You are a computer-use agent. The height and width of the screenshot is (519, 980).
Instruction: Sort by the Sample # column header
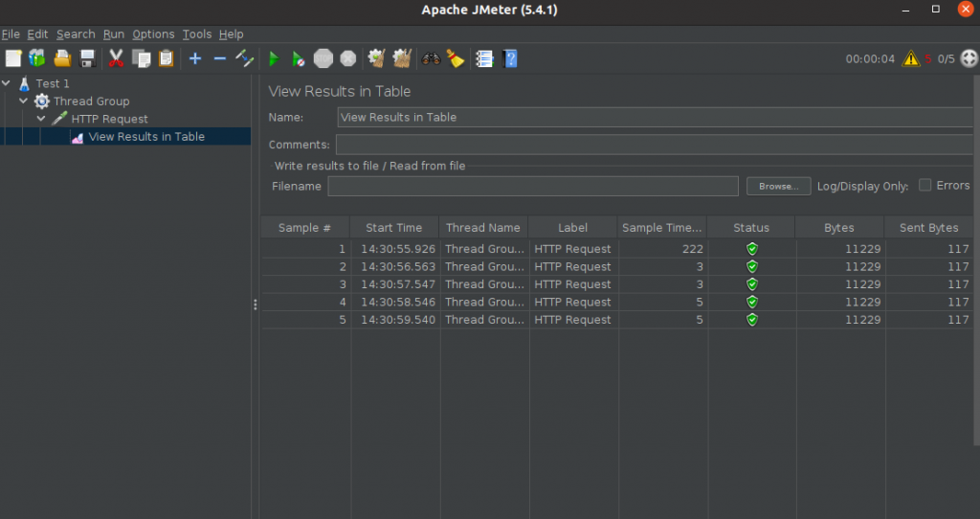tap(305, 228)
